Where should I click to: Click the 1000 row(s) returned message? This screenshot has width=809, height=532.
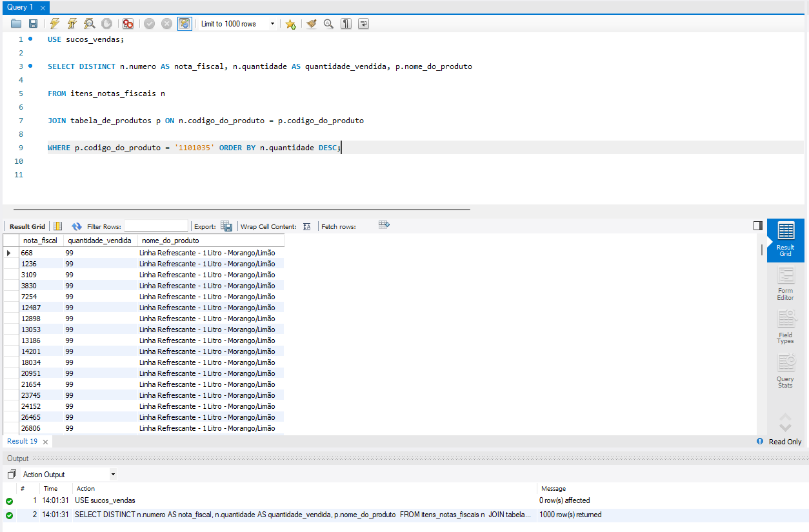click(570, 515)
